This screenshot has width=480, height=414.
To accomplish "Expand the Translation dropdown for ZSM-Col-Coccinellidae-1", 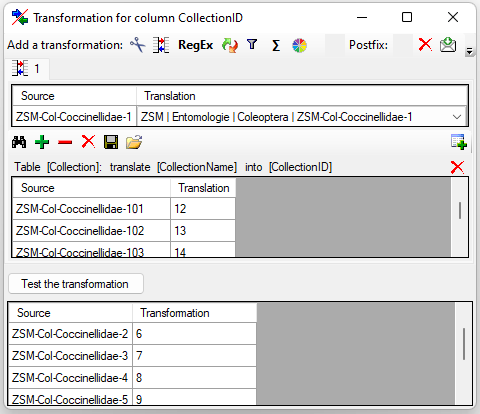I will coord(457,117).
